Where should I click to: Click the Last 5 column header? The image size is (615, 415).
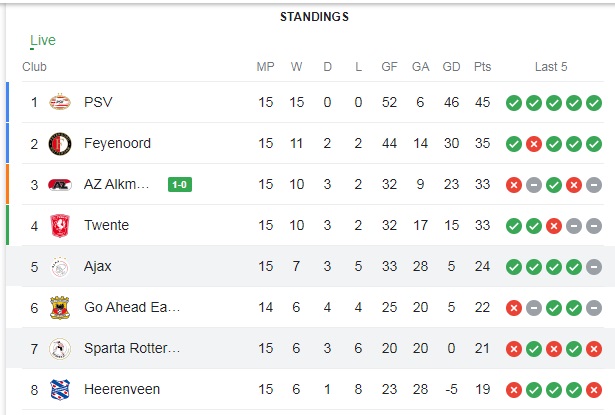[551, 67]
